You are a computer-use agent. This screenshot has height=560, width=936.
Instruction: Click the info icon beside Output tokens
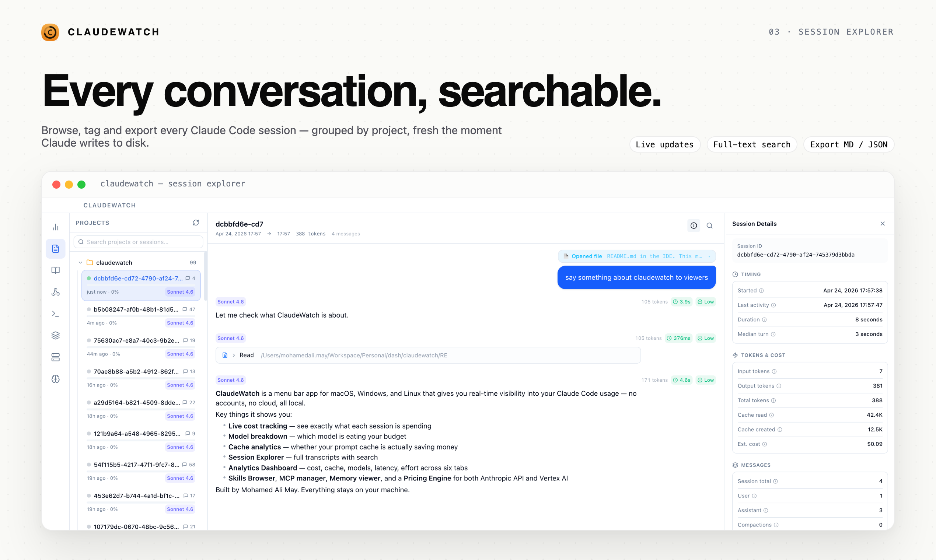tap(779, 386)
